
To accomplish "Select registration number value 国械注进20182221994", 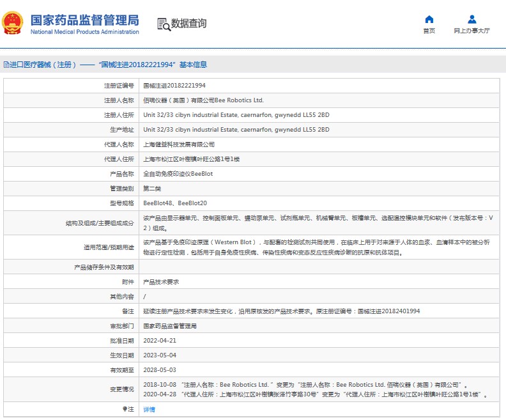I will (x=174, y=85).
